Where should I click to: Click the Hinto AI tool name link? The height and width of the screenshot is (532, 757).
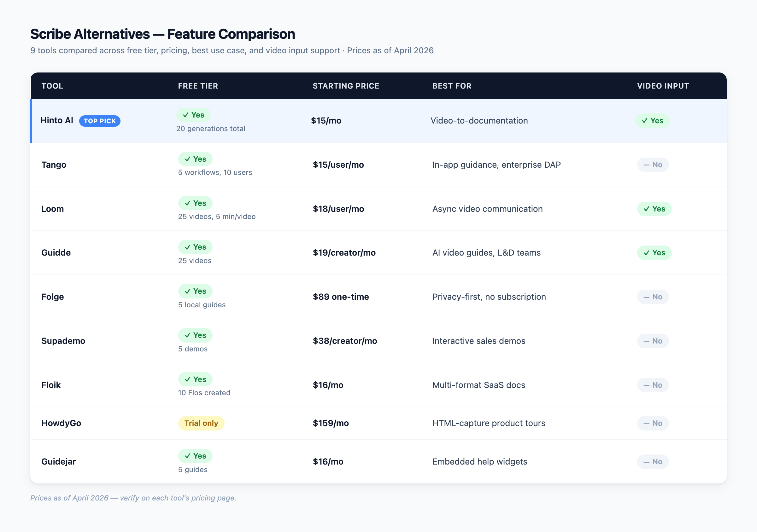tap(56, 121)
